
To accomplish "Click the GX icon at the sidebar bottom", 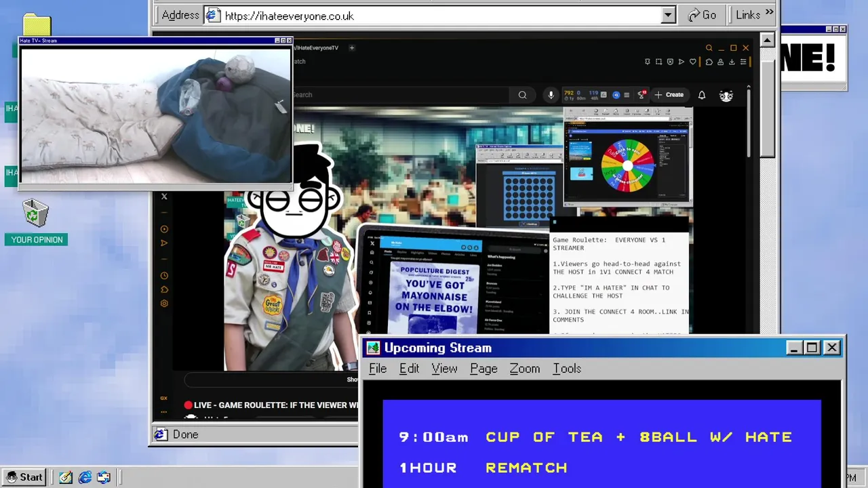I will (x=164, y=398).
